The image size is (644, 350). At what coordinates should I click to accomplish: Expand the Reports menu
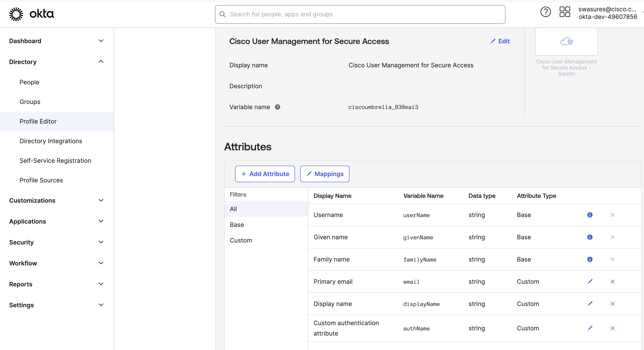pos(101,284)
